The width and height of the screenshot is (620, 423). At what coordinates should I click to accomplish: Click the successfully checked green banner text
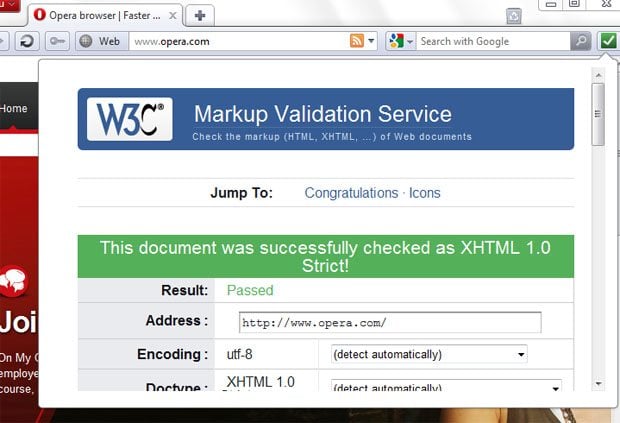click(325, 257)
